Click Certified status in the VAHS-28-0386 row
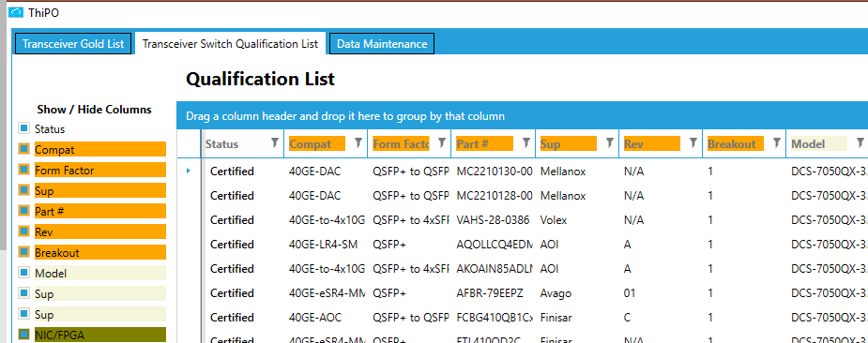Image resolution: width=868 pixels, height=343 pixels. 232,220
